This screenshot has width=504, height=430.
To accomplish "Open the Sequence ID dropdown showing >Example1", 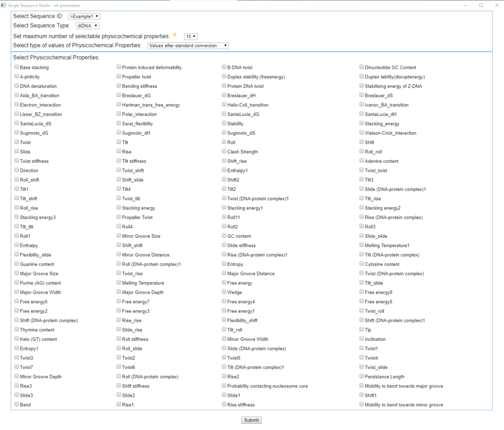I will click(84, 16).
